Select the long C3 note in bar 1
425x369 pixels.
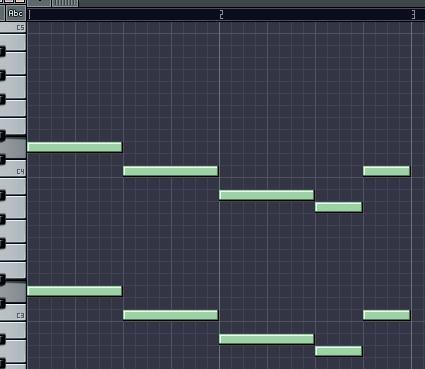click(170, 315)
